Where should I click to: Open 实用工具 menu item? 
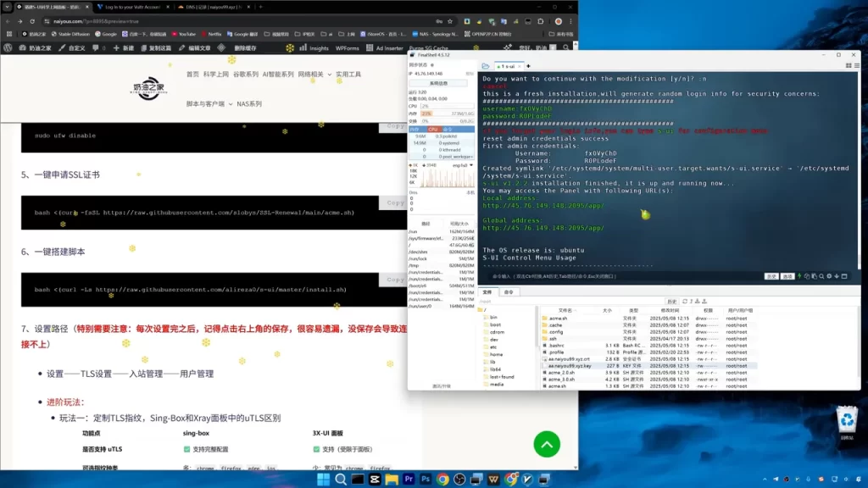click(x=348, y=75)
